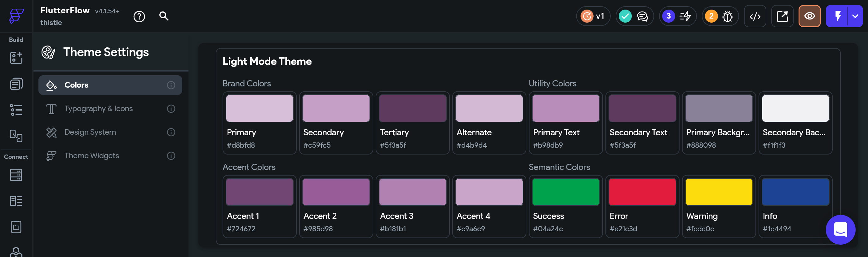
Task: Pick the Accent 4 color swatch
Action: pos(489,192)
